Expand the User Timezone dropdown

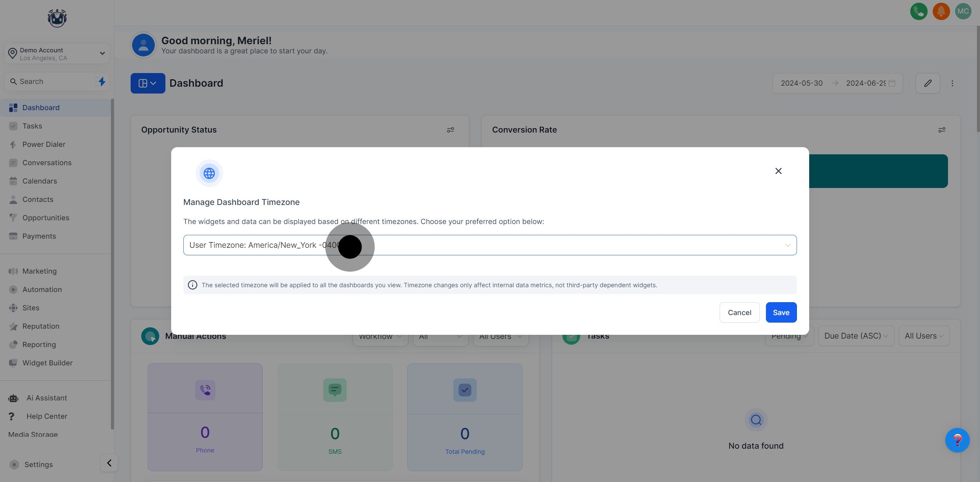tap(490, 245)
